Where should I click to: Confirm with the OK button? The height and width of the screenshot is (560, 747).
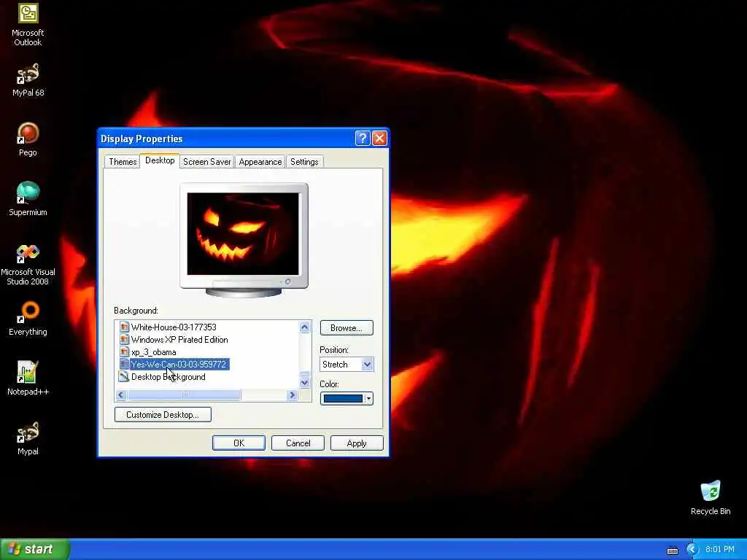[x=239, y=443]
